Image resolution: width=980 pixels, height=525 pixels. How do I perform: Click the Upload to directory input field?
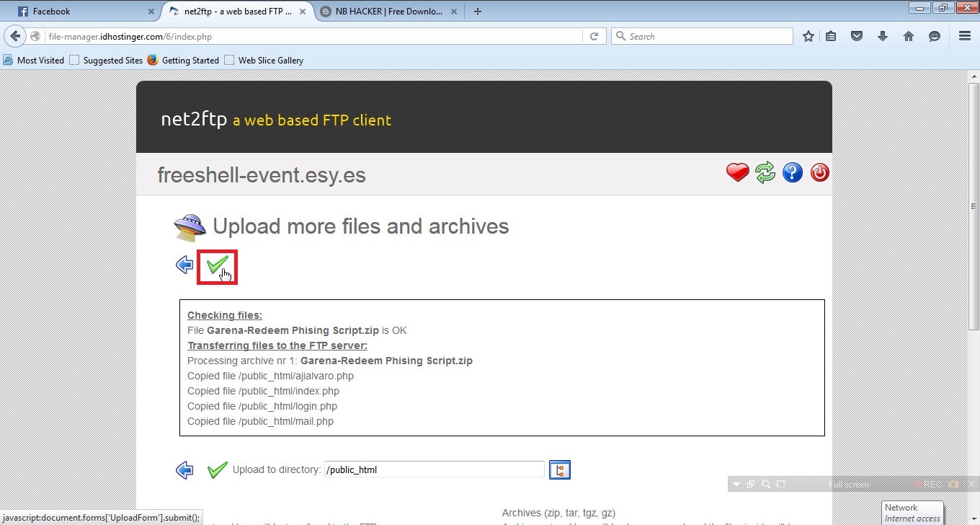(435, 469)
